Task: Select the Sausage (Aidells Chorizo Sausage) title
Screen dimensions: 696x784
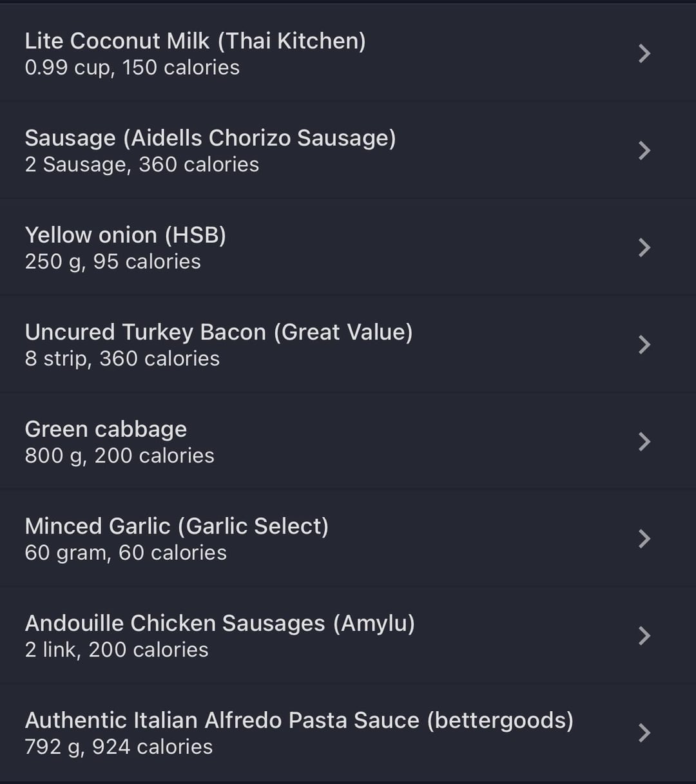Action: click(210, 139)
